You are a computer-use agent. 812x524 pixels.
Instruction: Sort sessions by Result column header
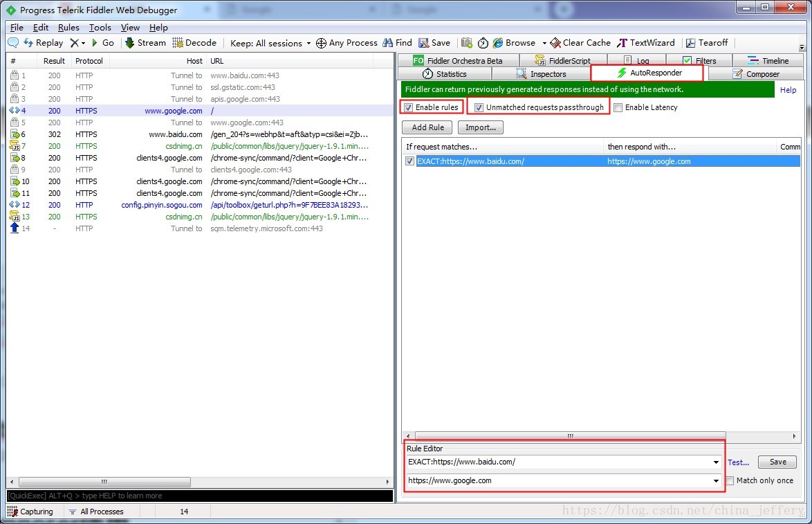[x=55, y=61]
